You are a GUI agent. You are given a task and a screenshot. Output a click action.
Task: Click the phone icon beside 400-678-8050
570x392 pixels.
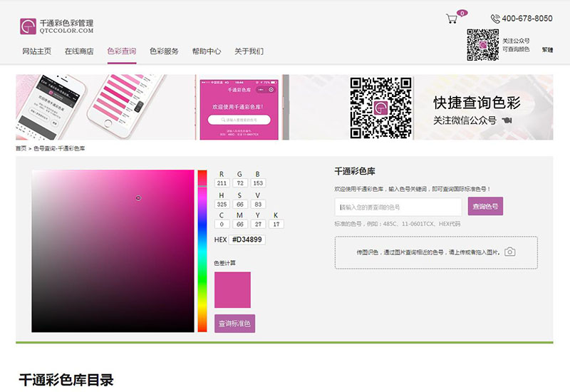[x=495, y=19]
